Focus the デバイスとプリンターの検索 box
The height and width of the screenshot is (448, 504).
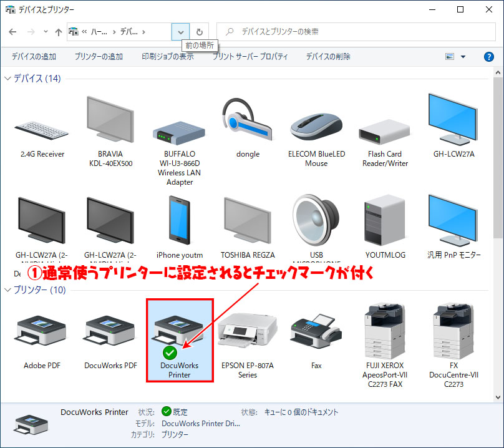pyautogui.click(x=356, y=32)
